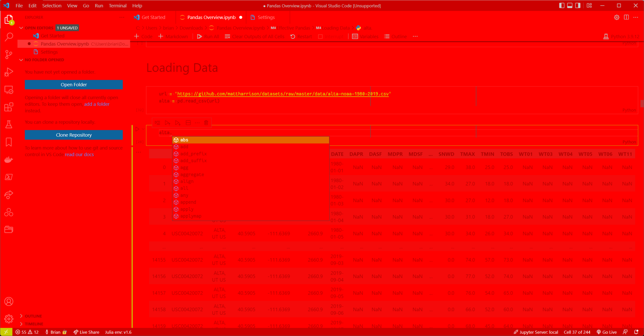The height and width of the screenshot is (336, 644).
Task: Open the File menu
Action: point(19,5)
